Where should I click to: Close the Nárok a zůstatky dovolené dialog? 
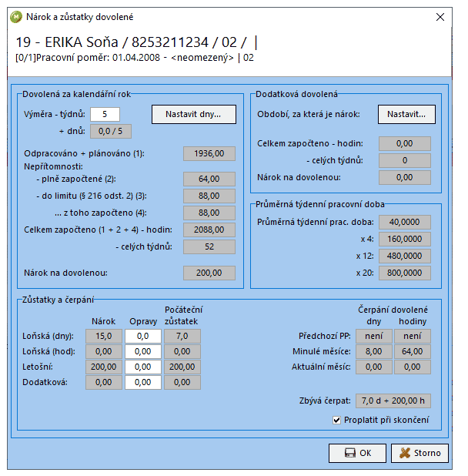coord(440,17)
